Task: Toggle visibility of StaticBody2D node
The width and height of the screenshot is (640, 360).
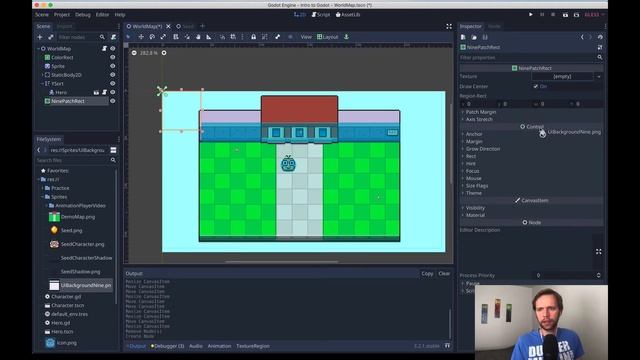Action: 113,75
